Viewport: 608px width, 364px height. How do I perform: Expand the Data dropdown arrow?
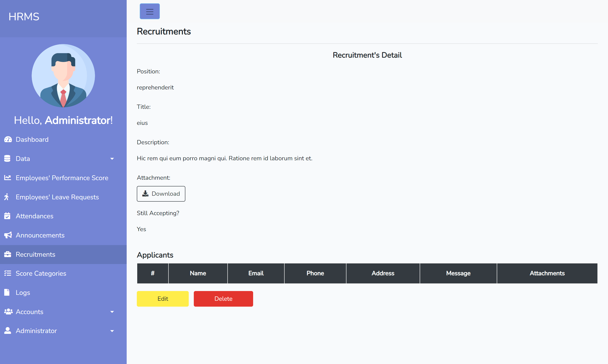click(x=112, y=159)
